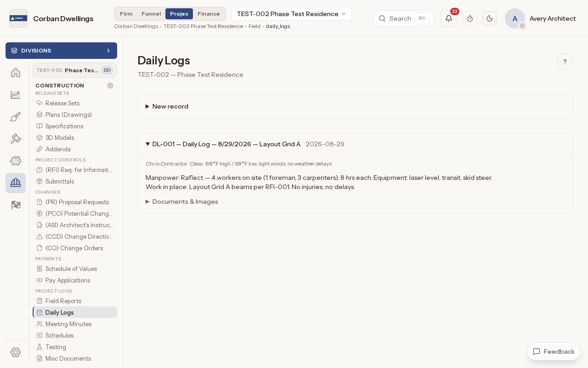The width and height of the screenshot is (588, 368).
Task: Open Submittals in sidebar
Action: pyautogui.click(x=75, y=181)
